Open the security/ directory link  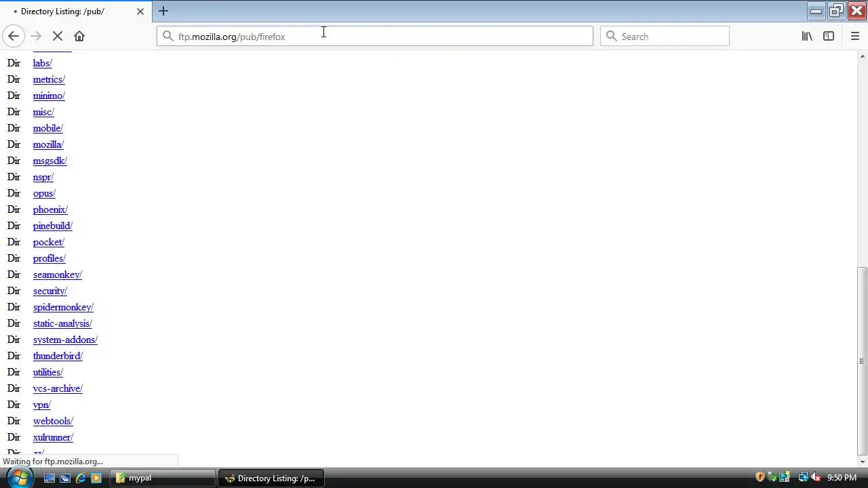[50, 291]
